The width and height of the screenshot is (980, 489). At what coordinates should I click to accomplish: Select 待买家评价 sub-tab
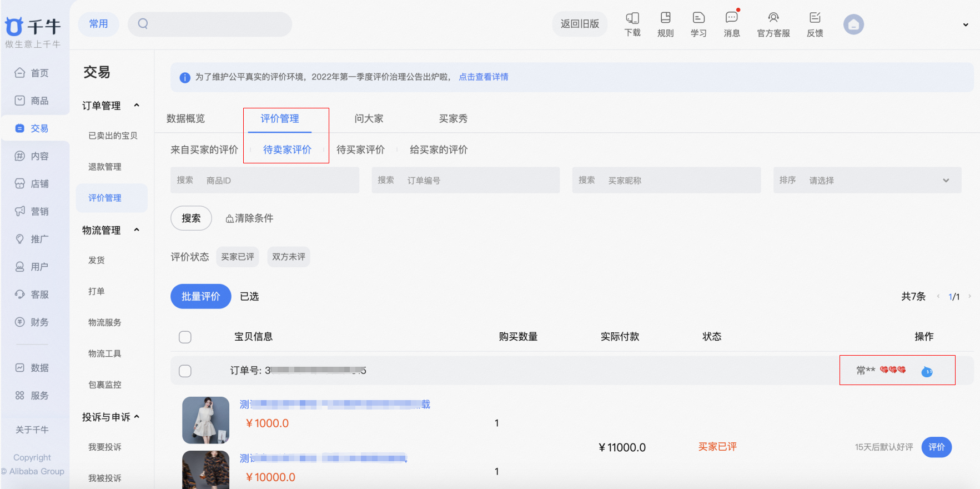360,149
